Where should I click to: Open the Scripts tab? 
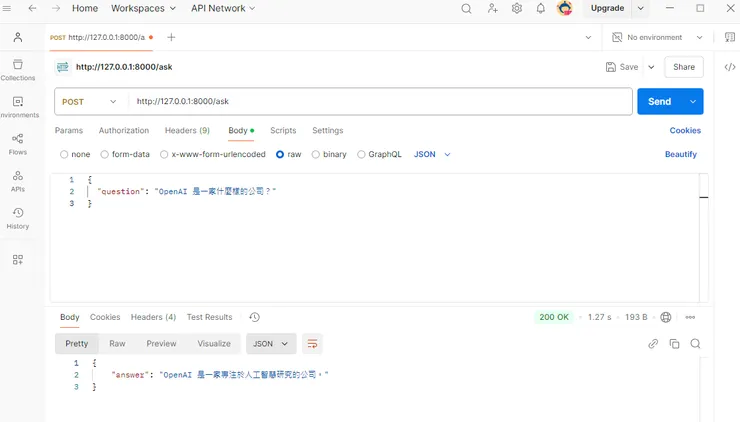283,130
